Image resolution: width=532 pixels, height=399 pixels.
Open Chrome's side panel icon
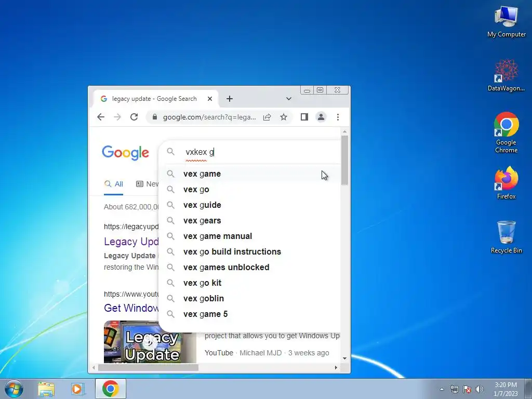(x=304, y=117)
